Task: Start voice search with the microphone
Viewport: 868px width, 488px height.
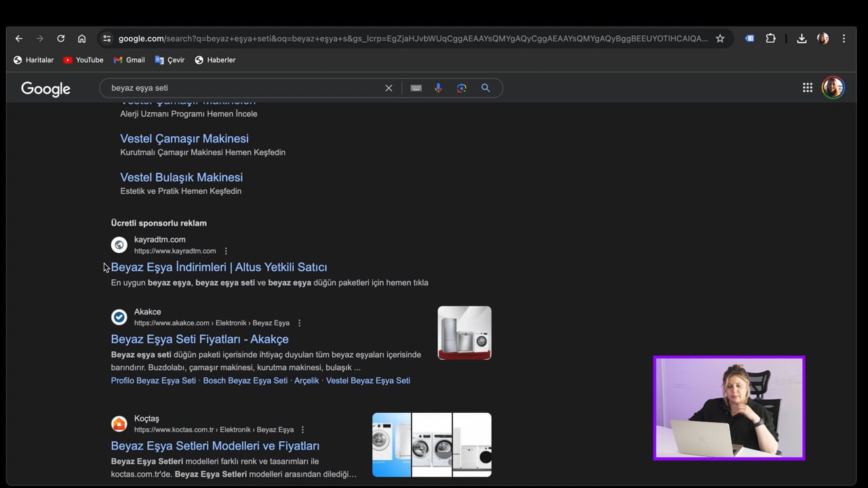Action: [x=438, y=88]
